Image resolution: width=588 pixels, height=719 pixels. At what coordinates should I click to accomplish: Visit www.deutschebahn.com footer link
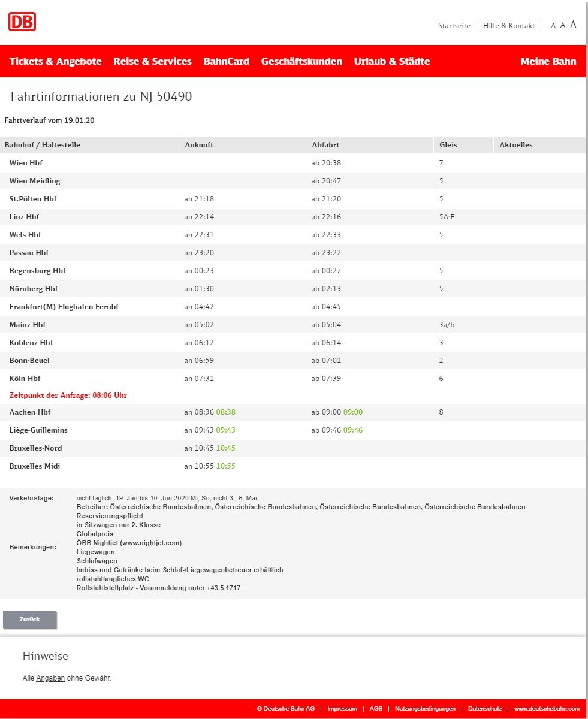point(547,708)
